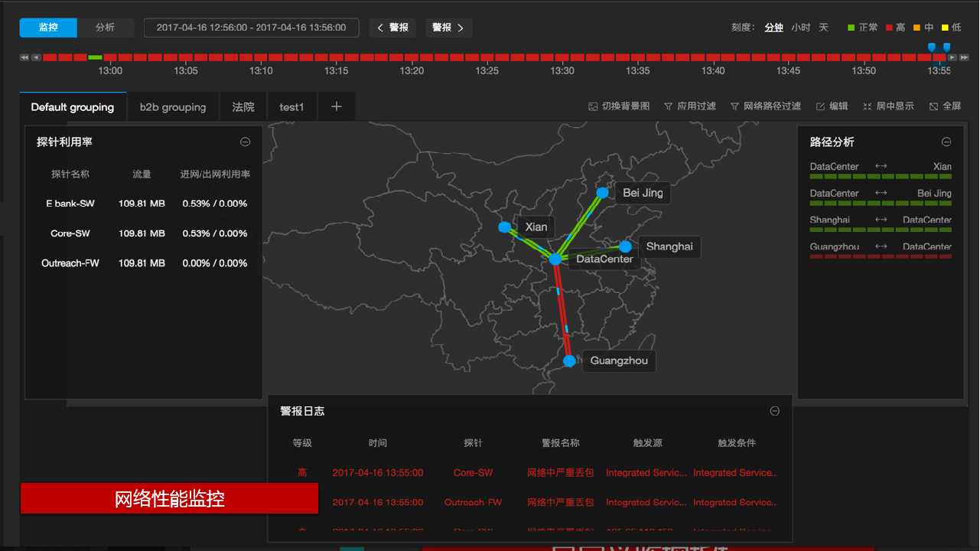Select 分钟 minute scale

(x=774, y=28)
